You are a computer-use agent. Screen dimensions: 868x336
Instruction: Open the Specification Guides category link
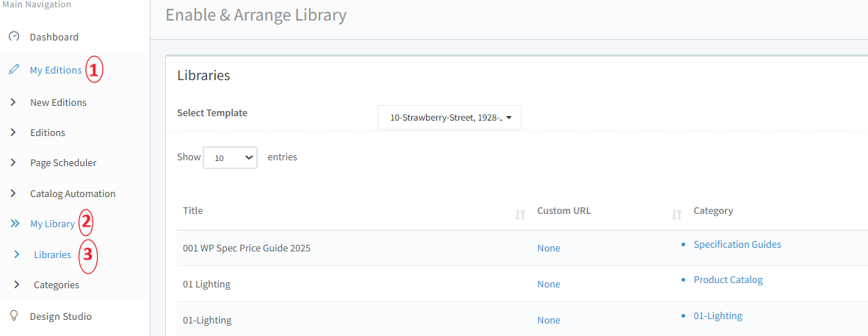click(737, 244)
